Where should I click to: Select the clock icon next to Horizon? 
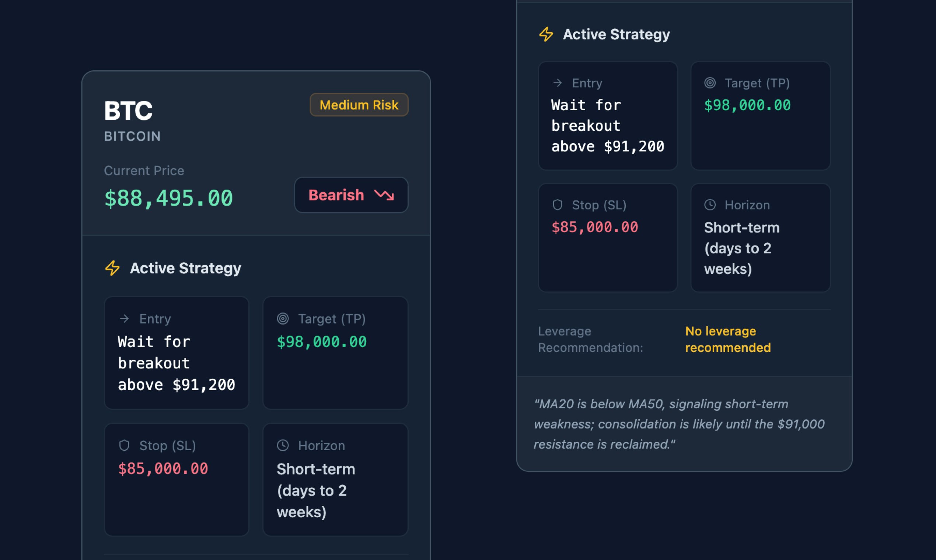click(x=282, y=446)
